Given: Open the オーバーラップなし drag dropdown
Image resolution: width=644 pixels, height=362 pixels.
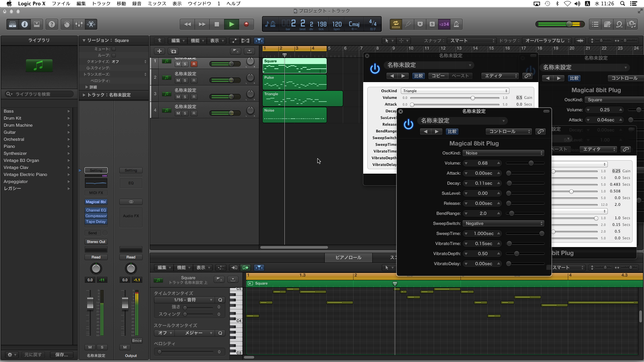Looking at the screenshot, I should click(x=547, y=41).
